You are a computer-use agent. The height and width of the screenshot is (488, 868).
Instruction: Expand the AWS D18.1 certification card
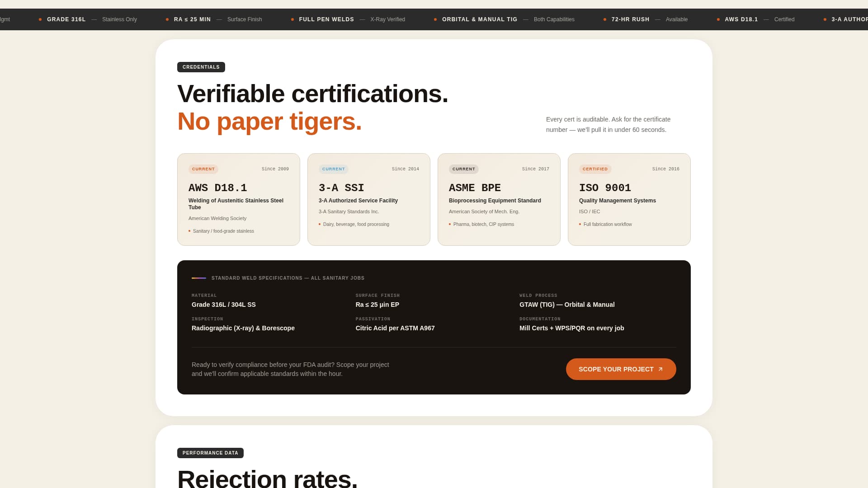coord(238,200)
